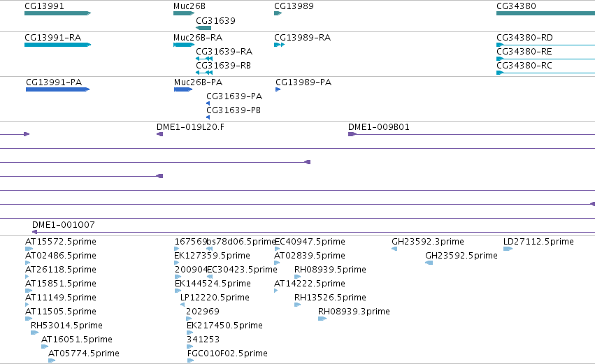595x364 pixels.
Task: Select the CG13989-PA protein label
Action: [303, 82]
